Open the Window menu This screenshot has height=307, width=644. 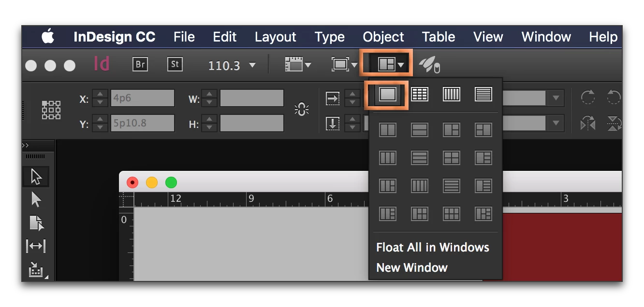click(x=546, y=37)
